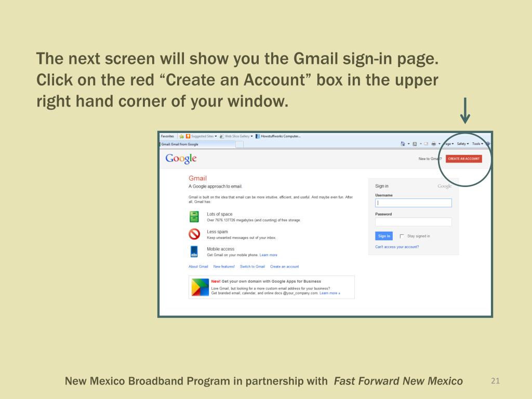532x399 pixels.
Task: Click the Gmail heading text
Action: coord(197,179)
